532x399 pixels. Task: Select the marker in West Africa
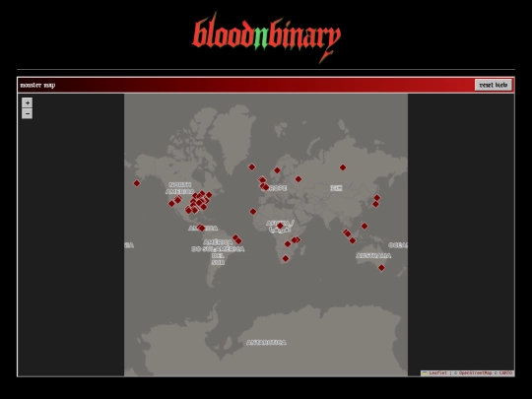tap(253, 212)
